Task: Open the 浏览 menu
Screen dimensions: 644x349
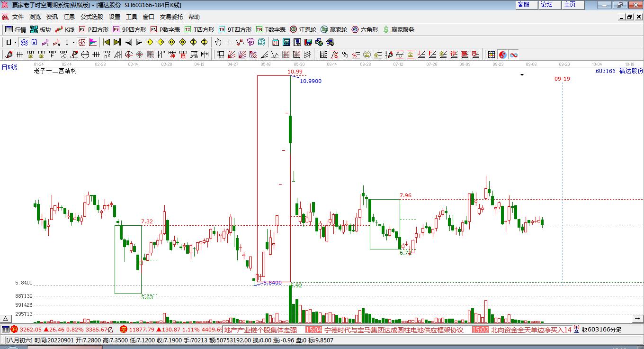Action: pyautogui.click(x=35, y=17)
